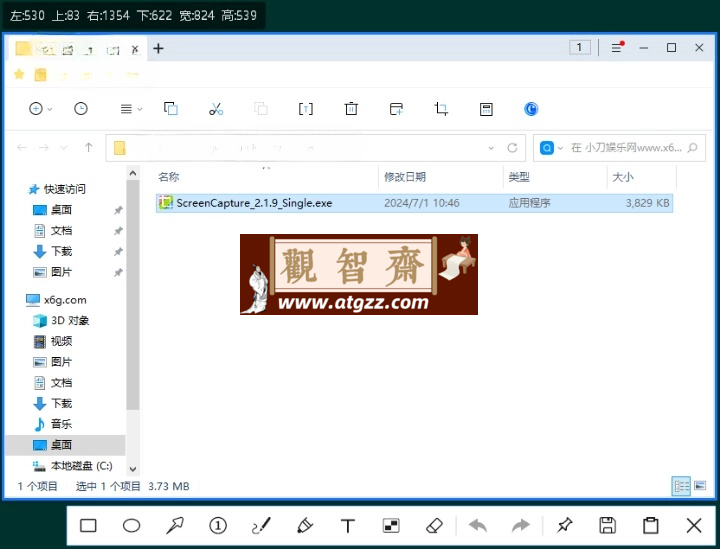The width and height of the screenshot is (720, 549).
Task: Open pinned 下载 under quick access
Action: [61, 251]
